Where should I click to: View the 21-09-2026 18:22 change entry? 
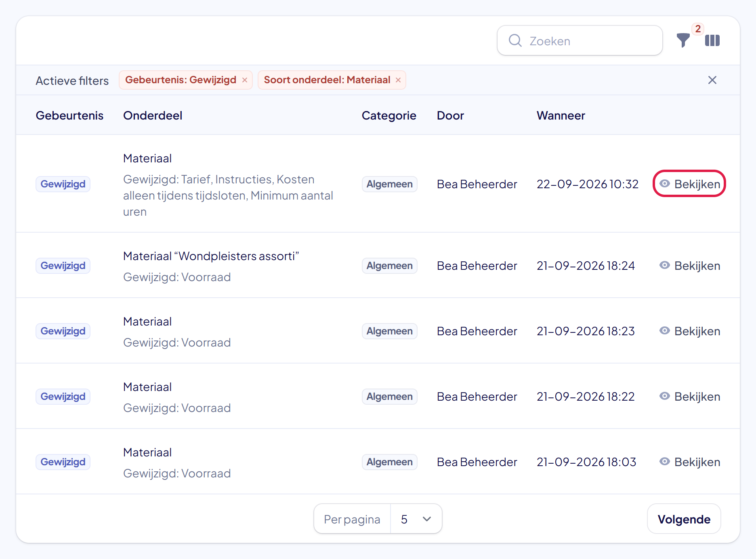click(x=690, y=396)
